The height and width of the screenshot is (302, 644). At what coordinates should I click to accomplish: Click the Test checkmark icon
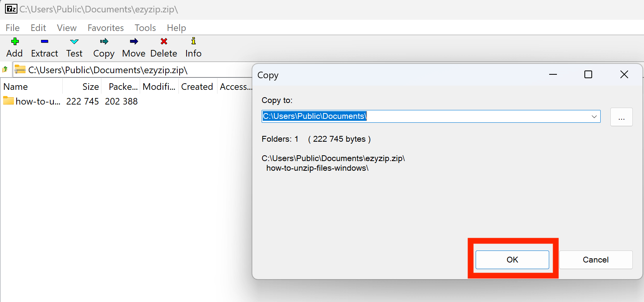(x=74, y=41)
